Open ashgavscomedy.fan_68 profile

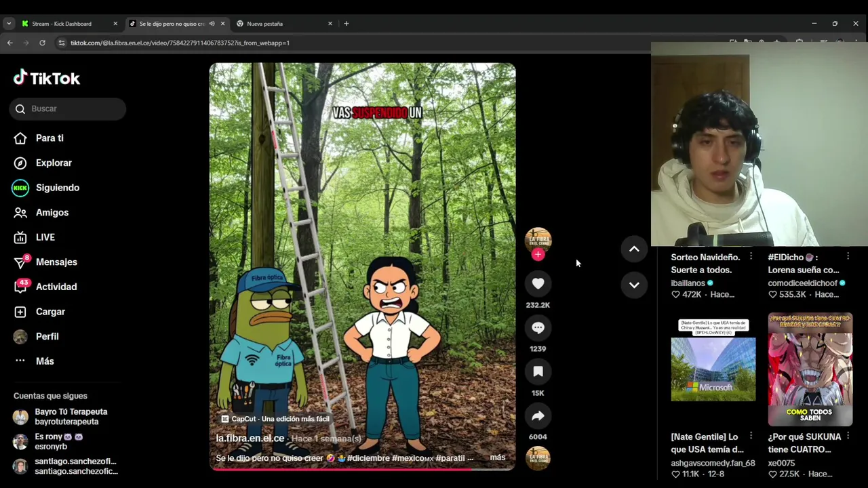pyautogui.click(x=713, y=463)
